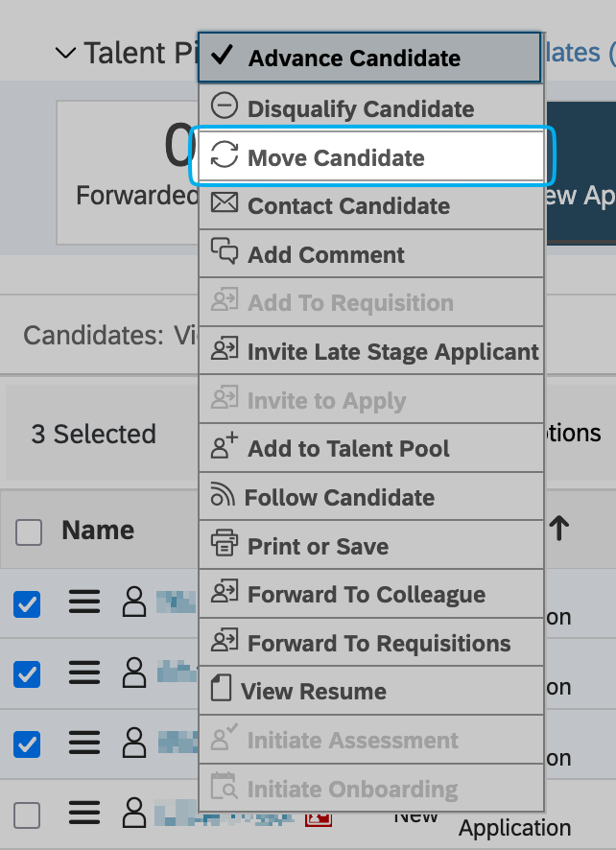Click the Add to Talent Pool person-plus icon
616x850 pixels.
click(x=224, y=447)
